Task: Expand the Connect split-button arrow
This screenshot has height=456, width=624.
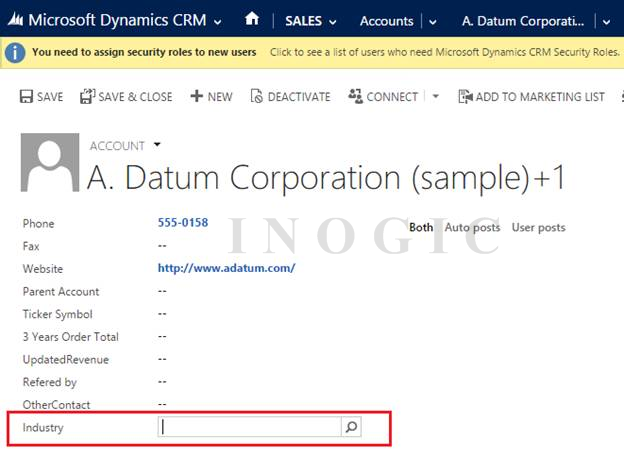Action: tap(436, 96)
